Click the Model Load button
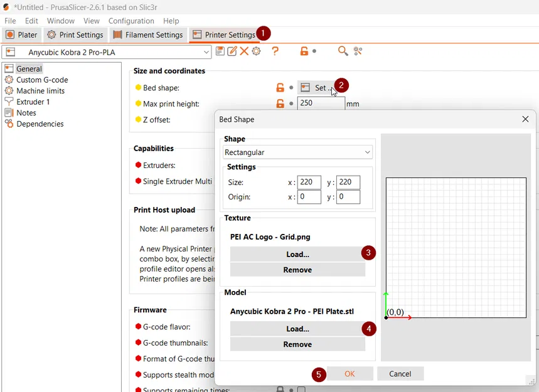539x392 pixels. [x=297, y=329]
